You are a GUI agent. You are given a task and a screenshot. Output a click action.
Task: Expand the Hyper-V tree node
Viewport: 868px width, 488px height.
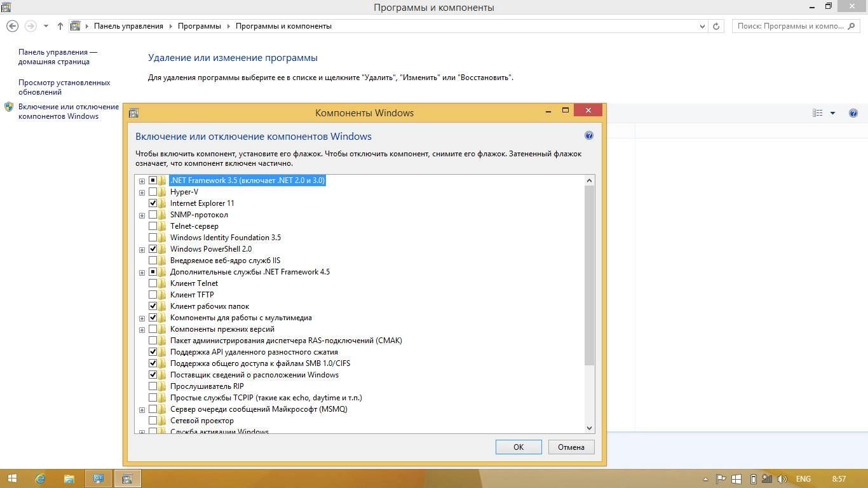[x=142, y=193]
